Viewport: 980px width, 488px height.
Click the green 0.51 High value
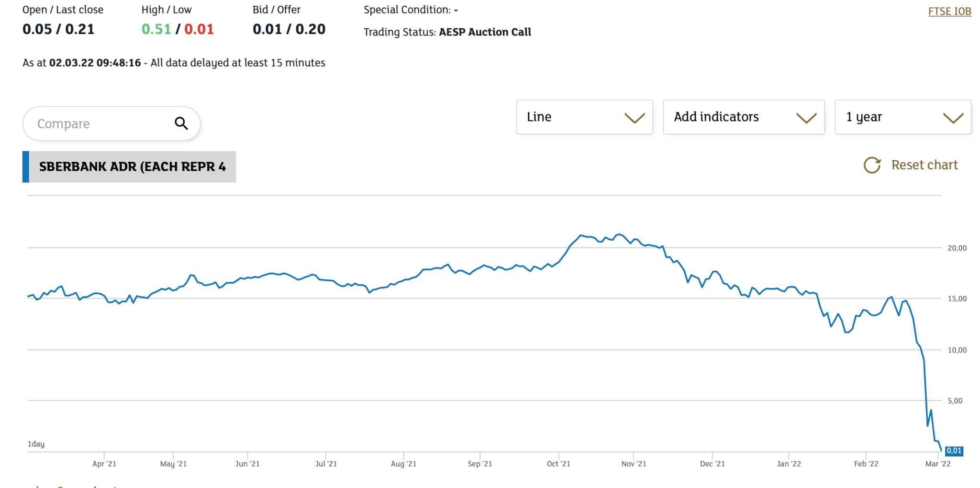(156, 29)
